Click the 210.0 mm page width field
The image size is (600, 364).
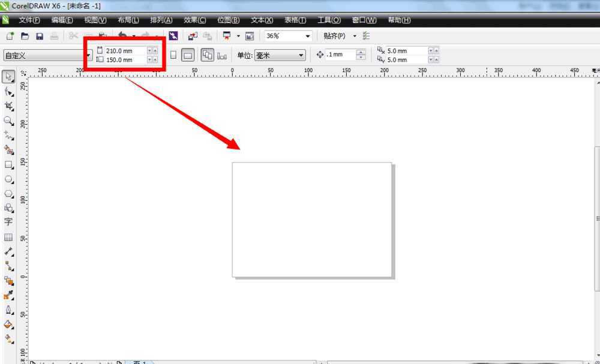(x=125, y=50)
